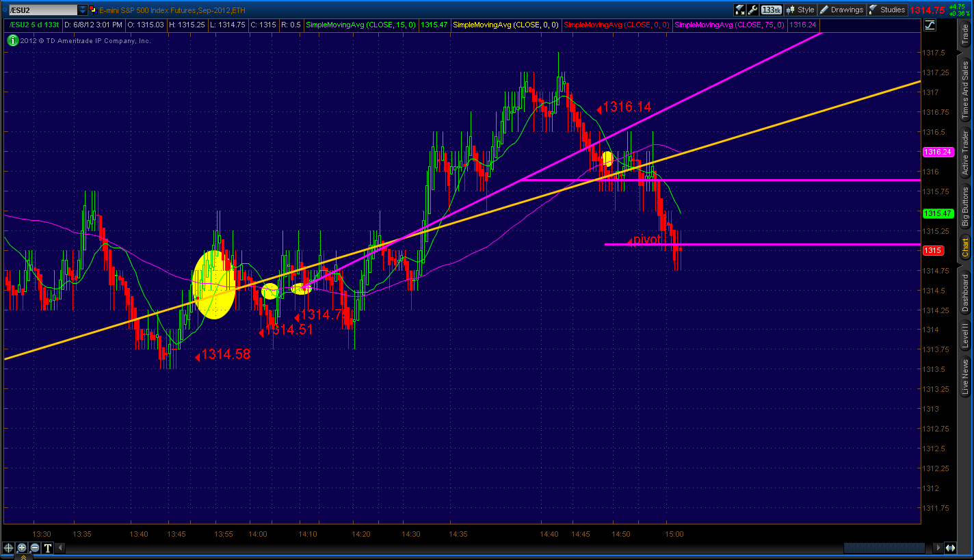Screen dimensions: 974x560
Task: Click the /ESU2 5 d 133t chart label
Action: 34,25
